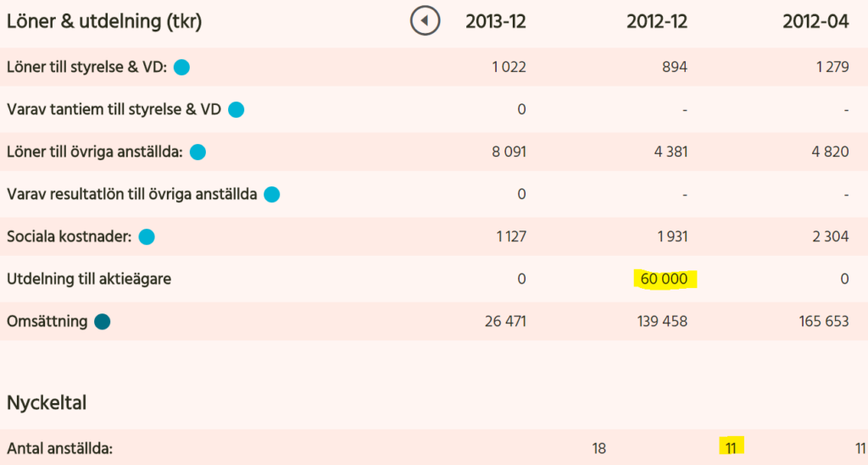Click the previous-period arrow beside 2013-12
The width and height of the screenshot is (868, 465).
tap(426, 21)
